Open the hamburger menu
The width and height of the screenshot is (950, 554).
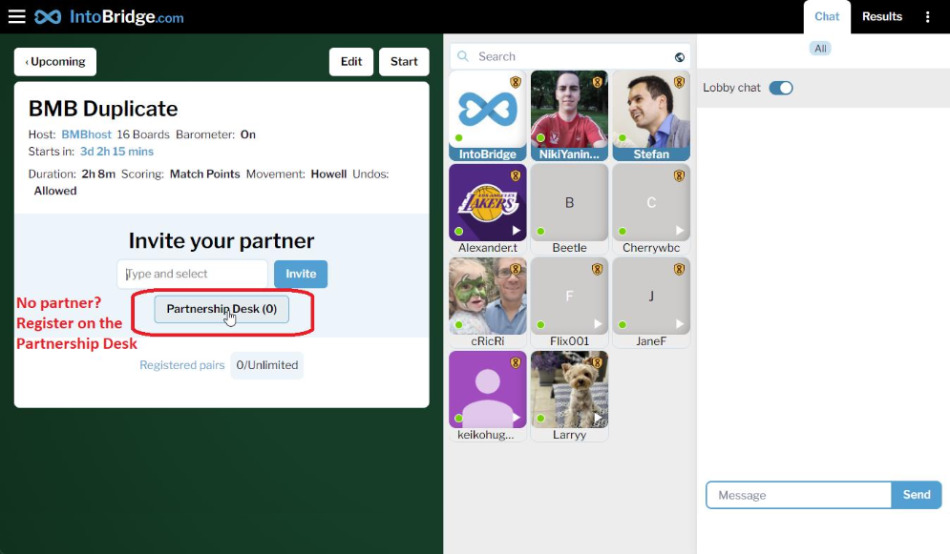[x=17, y=17]
